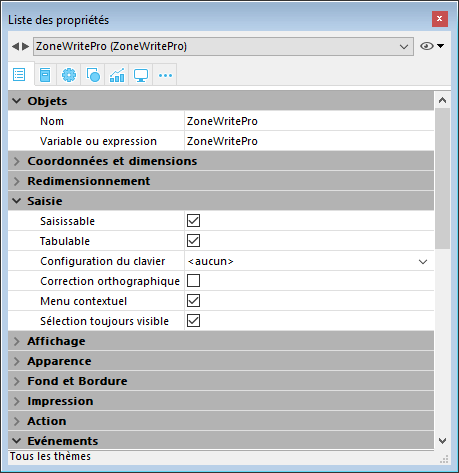Enable Correction orthographique checkbox
The image size is (459, 473).
[x=193, y=281]
